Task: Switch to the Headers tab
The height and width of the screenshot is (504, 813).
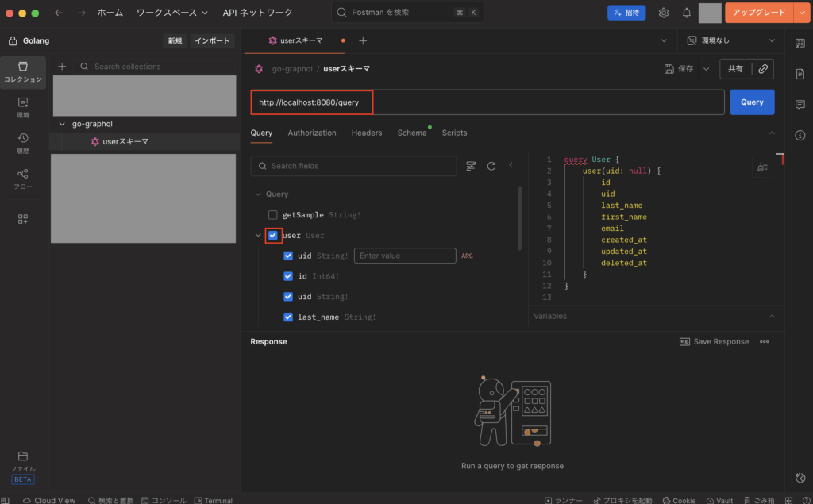Action: (366, 133)
